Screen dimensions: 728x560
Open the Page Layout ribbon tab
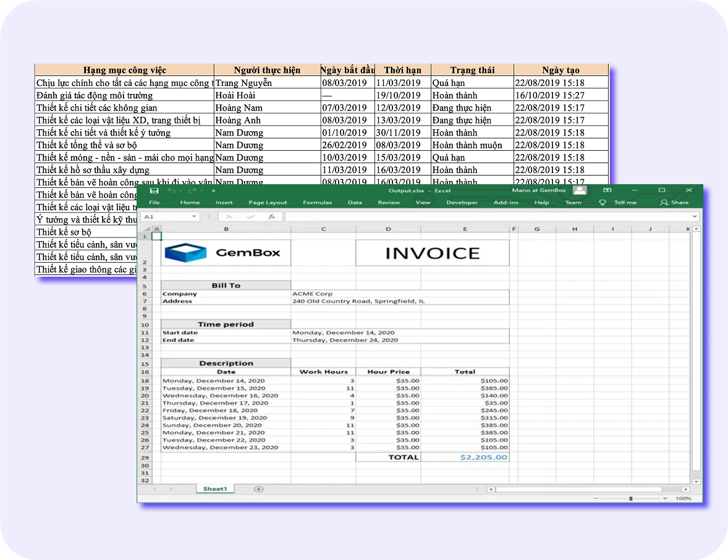[268, 203]
